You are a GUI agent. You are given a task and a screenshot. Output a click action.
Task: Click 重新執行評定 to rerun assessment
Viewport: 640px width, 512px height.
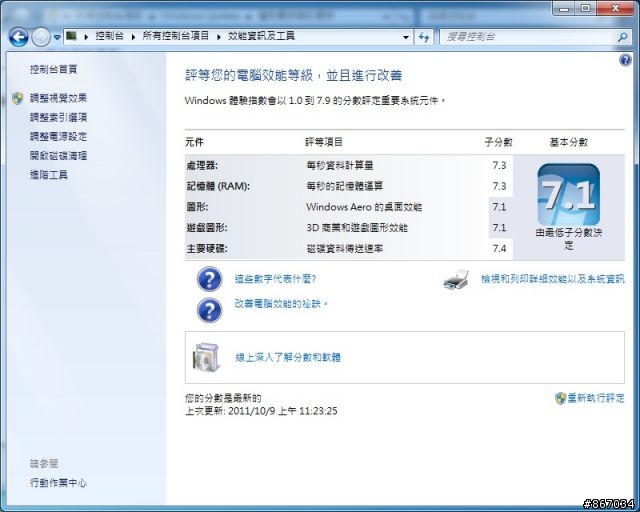(596, 398)
